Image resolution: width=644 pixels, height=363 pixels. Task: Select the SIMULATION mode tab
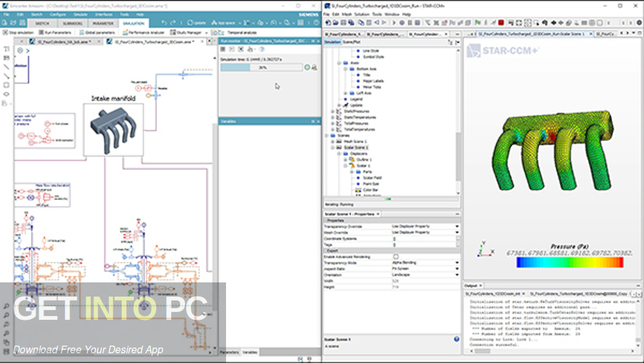(133, 23)
